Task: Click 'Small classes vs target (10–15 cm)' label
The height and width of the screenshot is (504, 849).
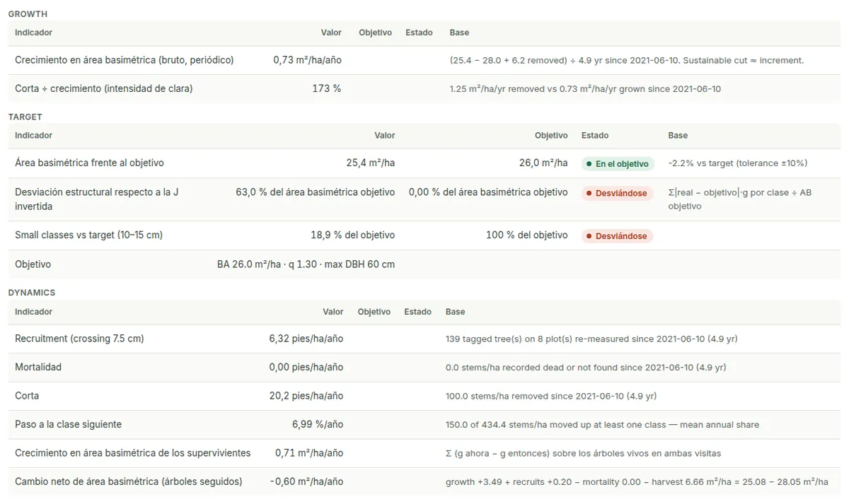Action: [x=89, y=235]
